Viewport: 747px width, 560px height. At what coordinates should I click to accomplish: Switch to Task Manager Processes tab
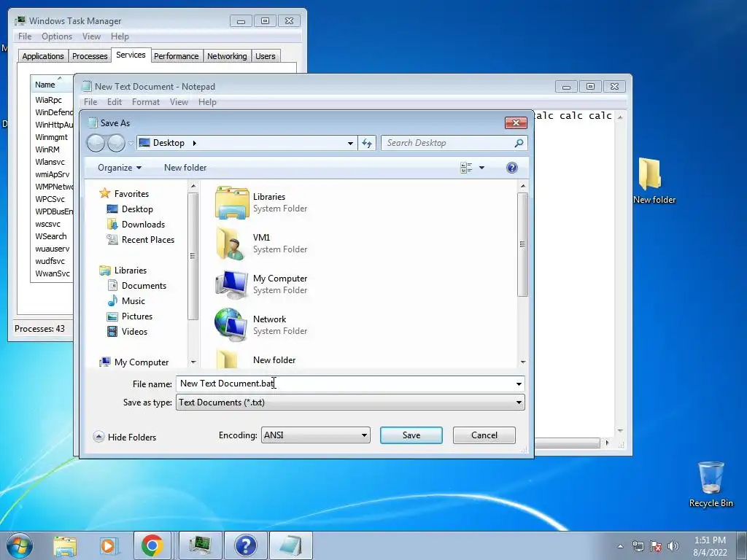coord(90,56)
